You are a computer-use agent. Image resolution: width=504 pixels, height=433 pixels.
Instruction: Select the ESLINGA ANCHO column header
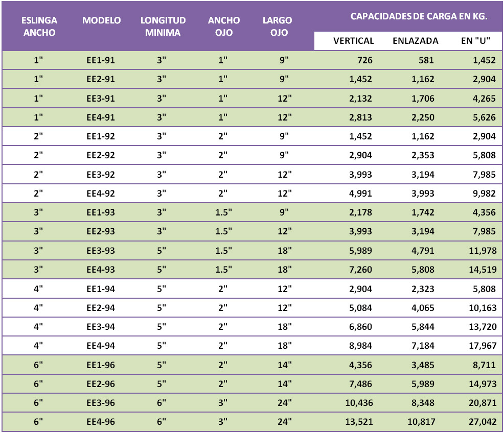pos(39,27)
